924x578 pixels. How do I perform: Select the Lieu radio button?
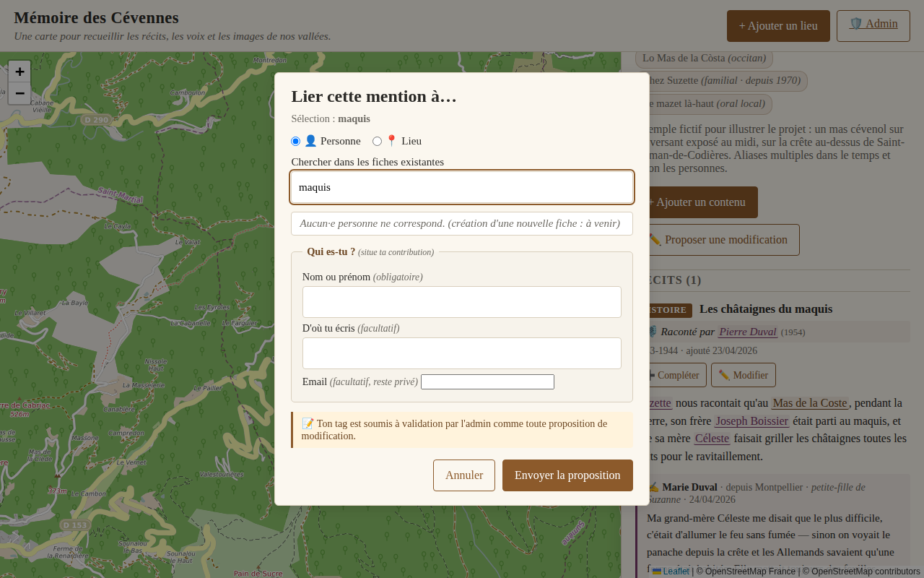tap(376, 141)
